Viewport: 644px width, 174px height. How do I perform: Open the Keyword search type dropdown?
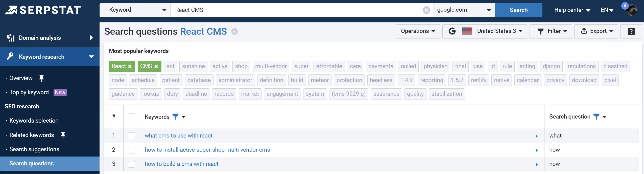[135, 10]
